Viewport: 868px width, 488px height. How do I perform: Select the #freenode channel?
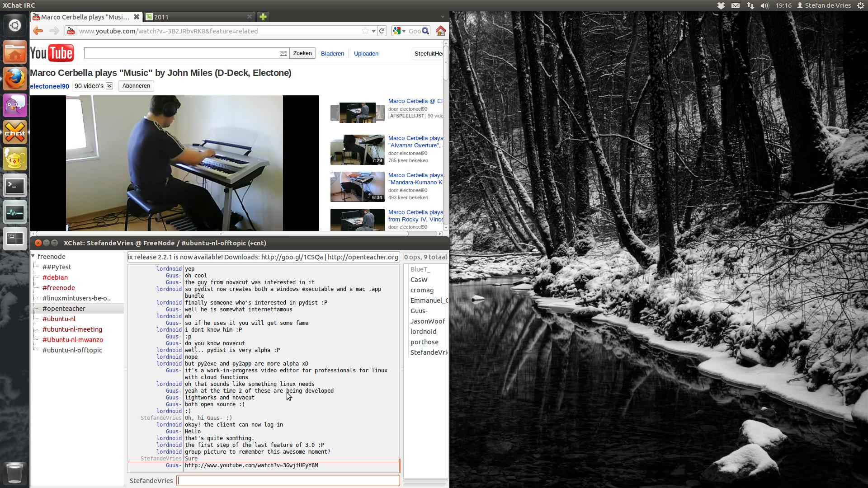pos(59,288)
